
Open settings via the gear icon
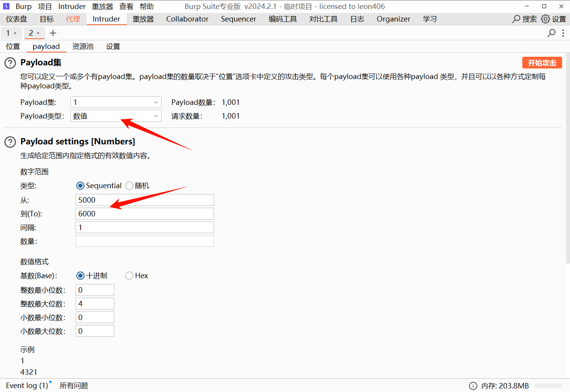pyautogui.click(x=545, y=19)
